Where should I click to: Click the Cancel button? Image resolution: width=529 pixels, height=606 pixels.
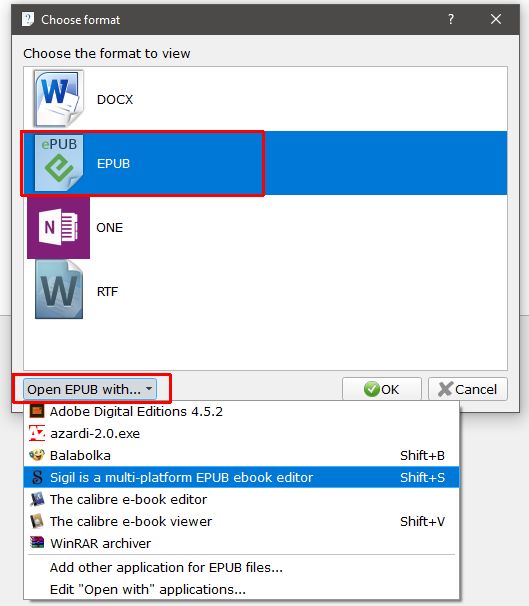pos(468,389)
